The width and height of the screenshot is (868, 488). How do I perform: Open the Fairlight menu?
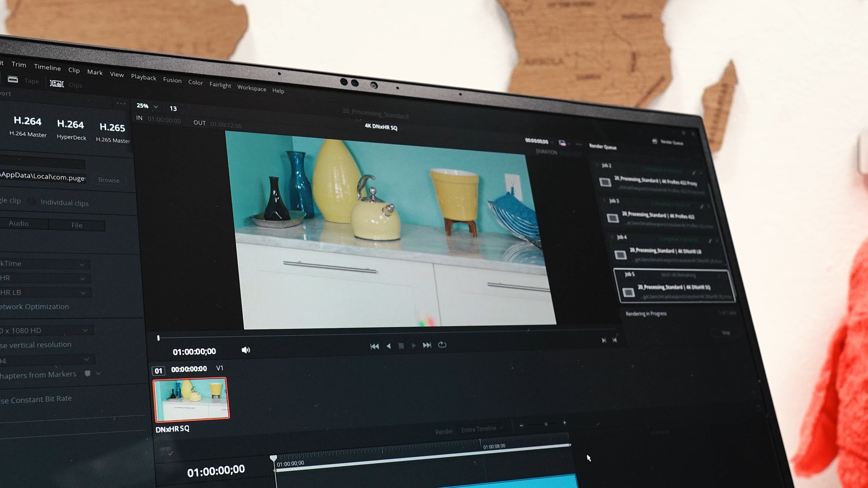click(220, 85)
